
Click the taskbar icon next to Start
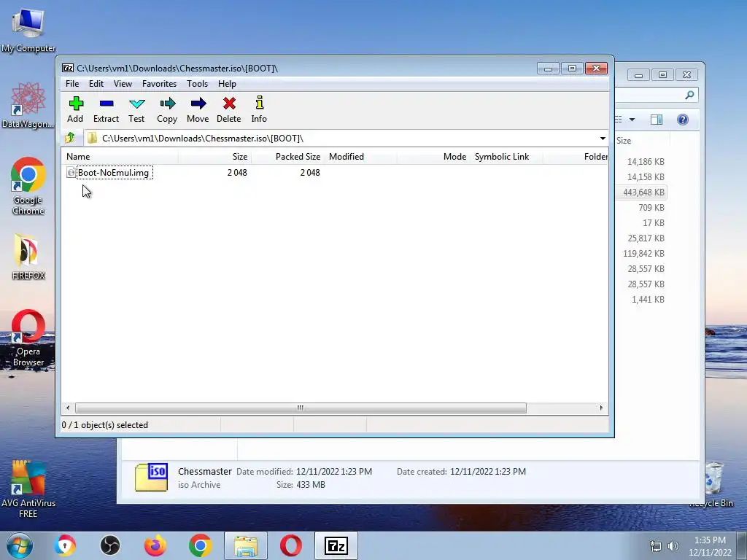65,545
